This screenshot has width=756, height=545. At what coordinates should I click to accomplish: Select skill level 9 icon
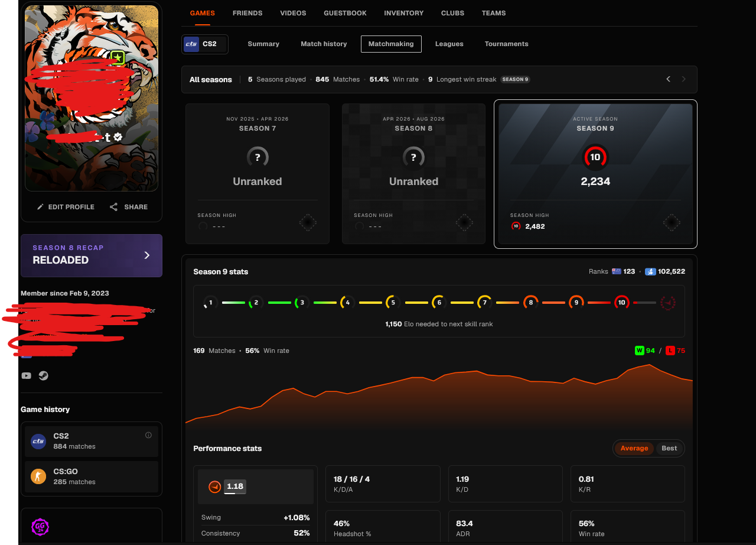pyautogui.click(x=576, y=303)
